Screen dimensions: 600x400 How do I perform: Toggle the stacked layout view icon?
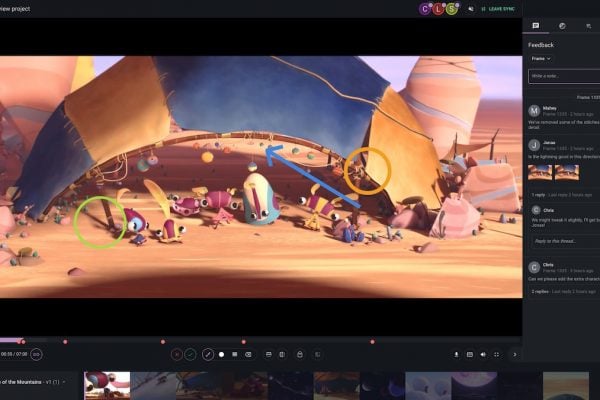[269, 355]
